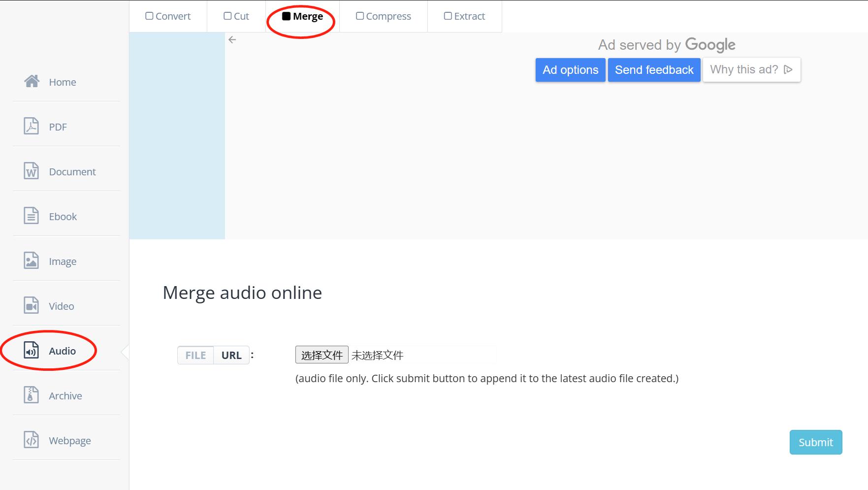Click the Send feedback button
Screen dimensions: 868x490
(x=654, y=69)
